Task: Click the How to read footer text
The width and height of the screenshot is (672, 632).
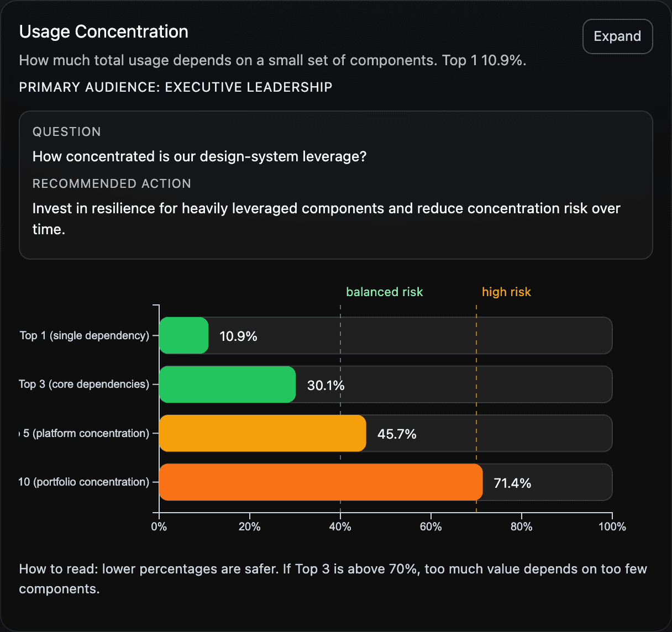Action: [333, 578]
